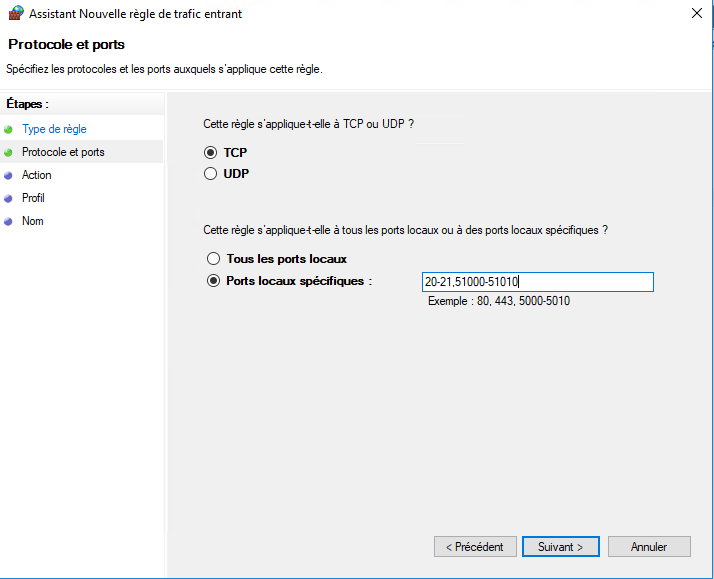
Task: Select the UDP protocol radio button
Action: (x=210, y=174)
